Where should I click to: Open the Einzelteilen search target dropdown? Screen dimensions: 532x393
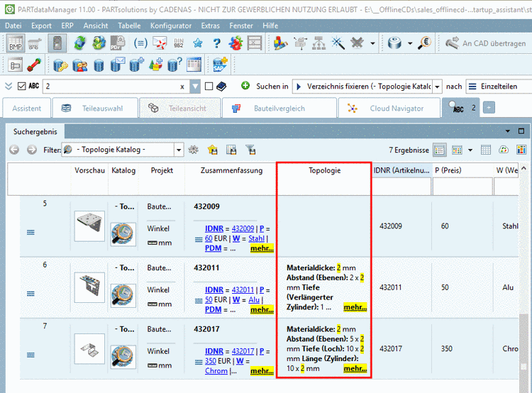[497, 87]
